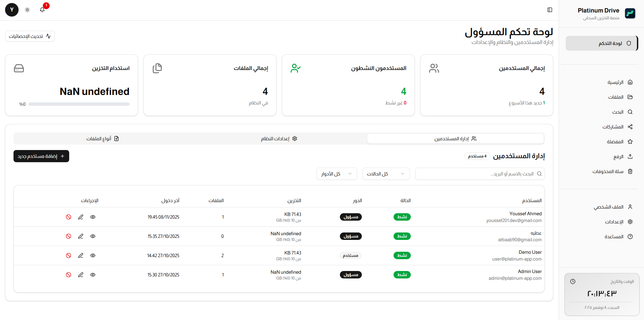This screenshot has width=644, height=320.
Task: Switch to إعدادات النظام tab
Action: coord(279,139)
